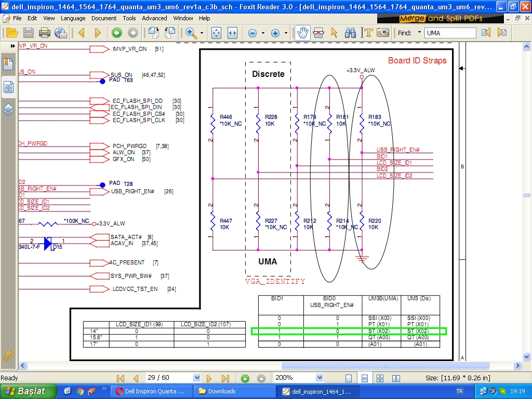The height and width of the screenshot is (399, 532).
Task: Click the Save floppy disk icon
Action: point(29,33)
